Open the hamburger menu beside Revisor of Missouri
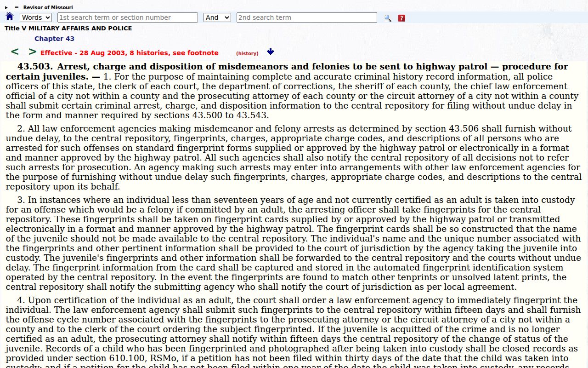The height and width of the screenshot is (368, 588). [x=17, y=7]
